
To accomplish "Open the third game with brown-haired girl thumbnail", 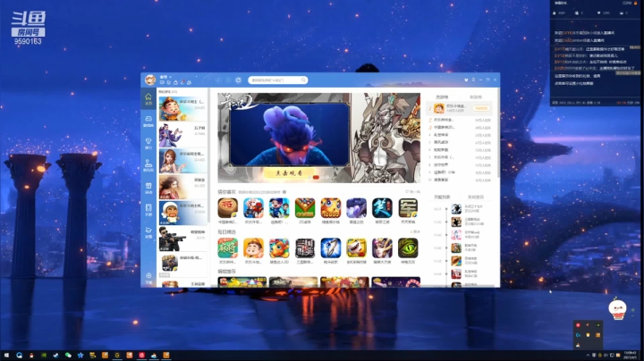I will click(x=182, y=161).
